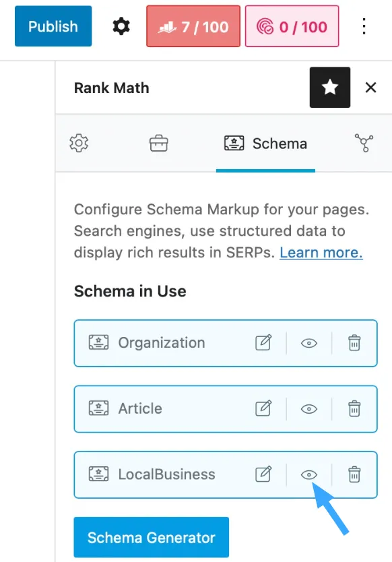
Task: Open the Rank Math General settings tab
Action: click(79, 144)
